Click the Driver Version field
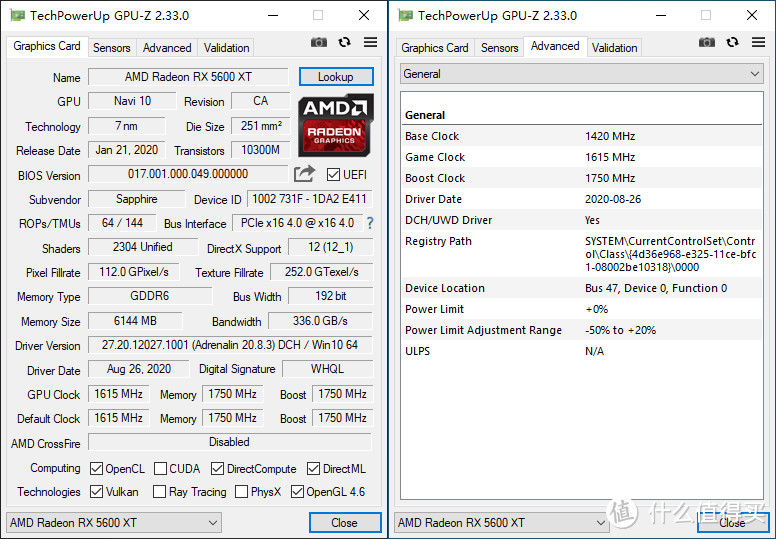Screen dimensions: 776x539 (230, 344)
